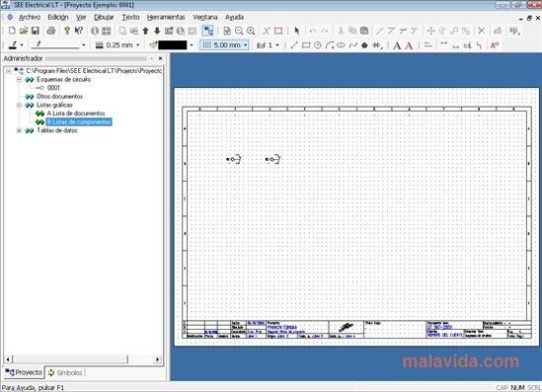Open the Dibujar menu

tap(104, 17)
